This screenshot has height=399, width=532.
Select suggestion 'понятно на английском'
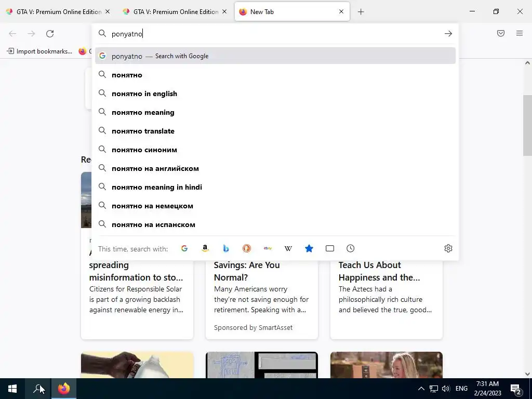point(275,168)
